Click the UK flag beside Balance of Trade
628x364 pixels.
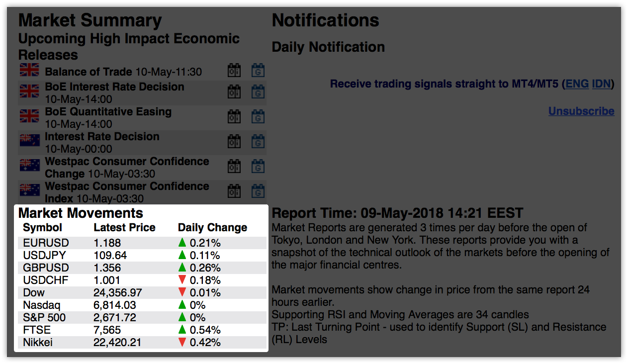pyautogui.click(x=29, y=70)
